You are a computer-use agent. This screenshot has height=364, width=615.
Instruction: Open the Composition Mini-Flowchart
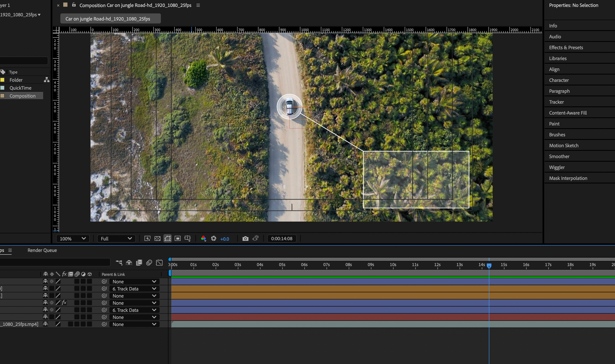click(x=119, y=263)
